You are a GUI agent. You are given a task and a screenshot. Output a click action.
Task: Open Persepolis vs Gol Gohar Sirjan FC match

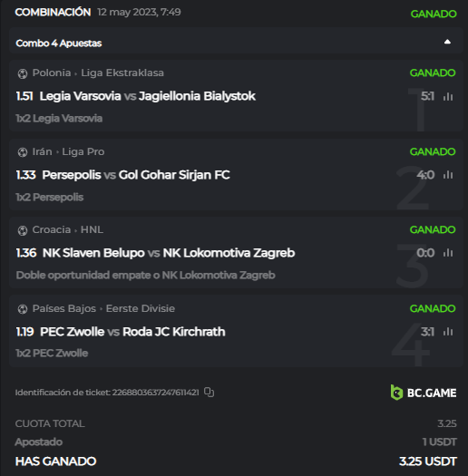tap(136, 175)
